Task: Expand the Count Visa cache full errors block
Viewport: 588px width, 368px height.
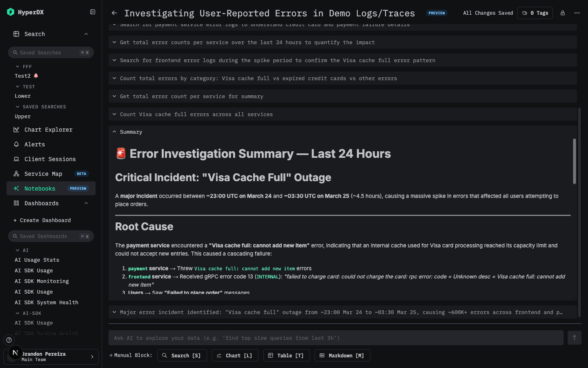Action: pos(114,114)
